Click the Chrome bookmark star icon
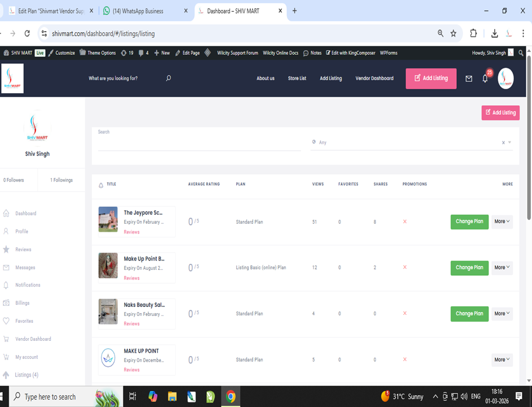The width and height of the screenshot is (532, 407). (x=453, y=33)
